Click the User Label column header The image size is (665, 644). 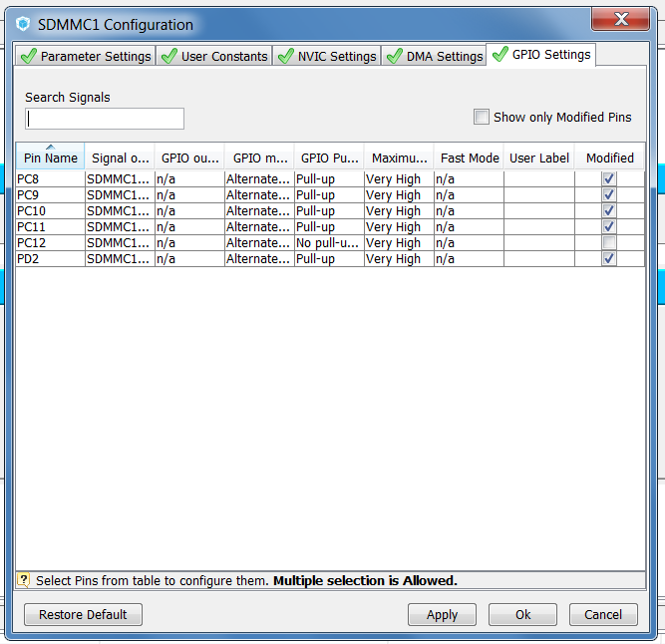(x=539, y=157)
